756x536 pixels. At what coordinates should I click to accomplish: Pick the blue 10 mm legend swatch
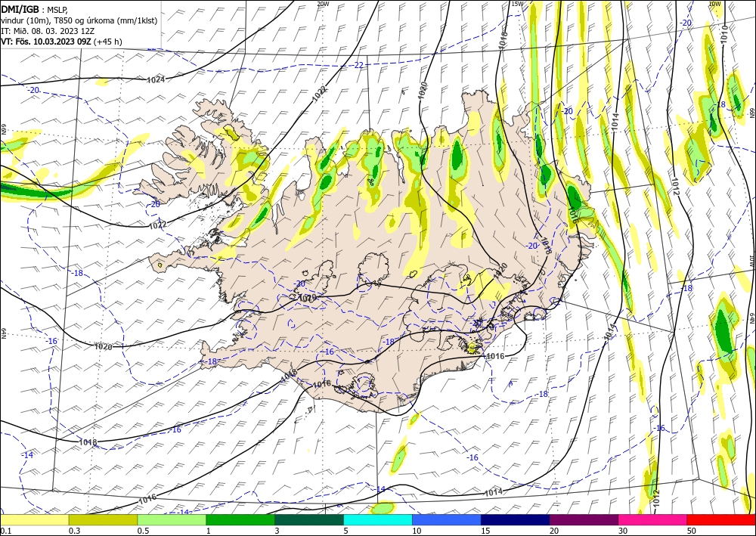(x=447, y=519)
